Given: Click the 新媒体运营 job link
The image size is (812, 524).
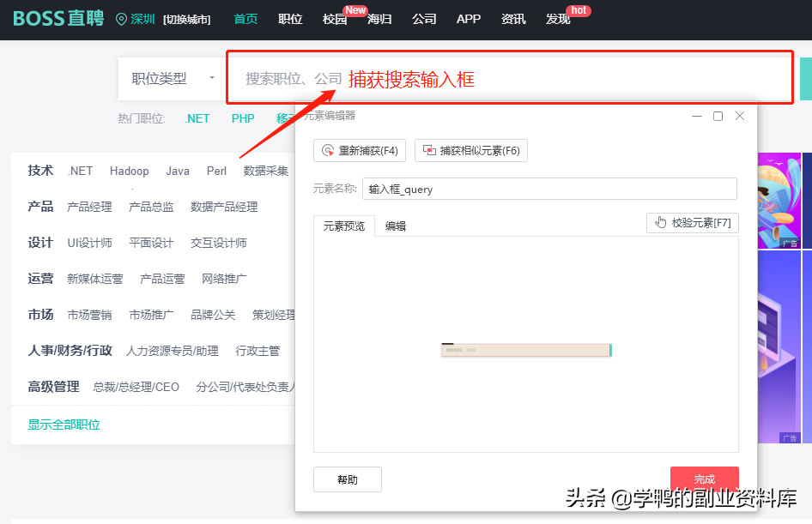Looking at the screenshot, I should point(95,279).
